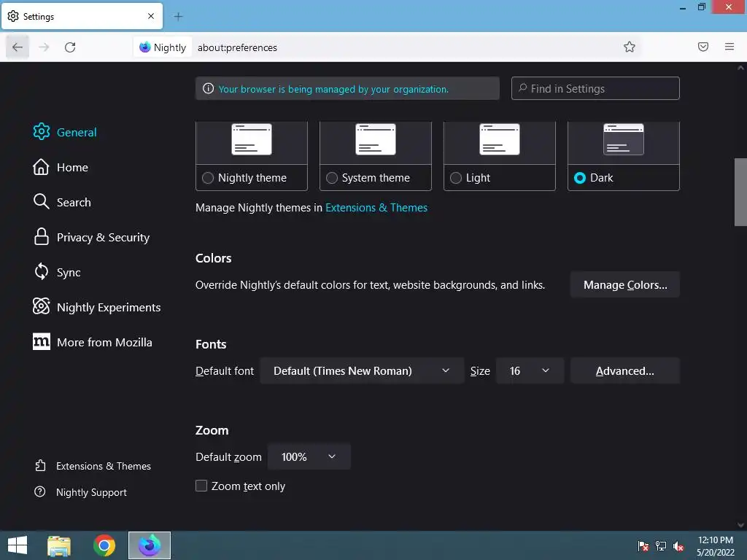Viewport: 747px width, 560px height.
Task: Click the Advanced fonts button
Action: coord(625,370)
